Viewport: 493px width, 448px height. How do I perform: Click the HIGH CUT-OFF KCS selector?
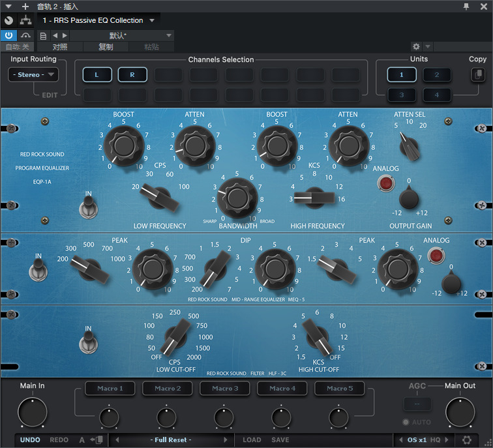[317, 337]
